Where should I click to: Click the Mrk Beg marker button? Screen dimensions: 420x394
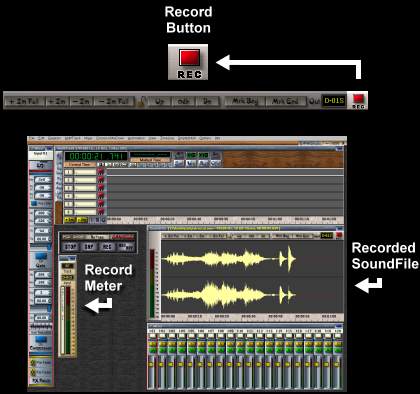tap(245, 101)
